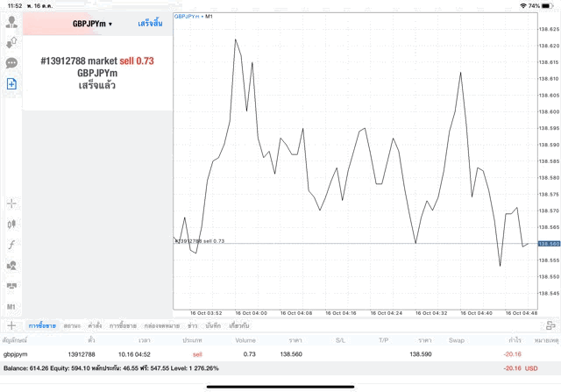Click ticket number 13912788 in table
Viewport: 561px width, 392px height.
[82, 354]
